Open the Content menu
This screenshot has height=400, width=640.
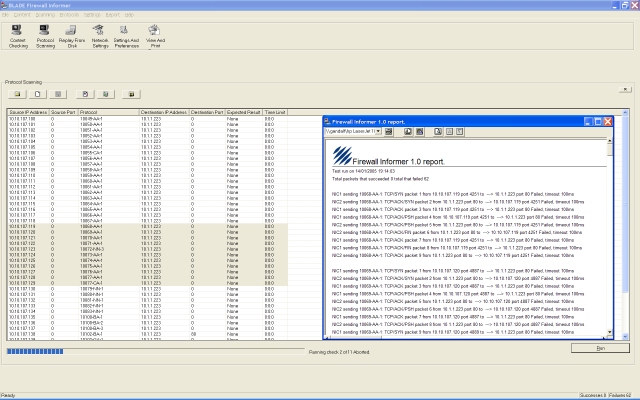coord(22,15)
